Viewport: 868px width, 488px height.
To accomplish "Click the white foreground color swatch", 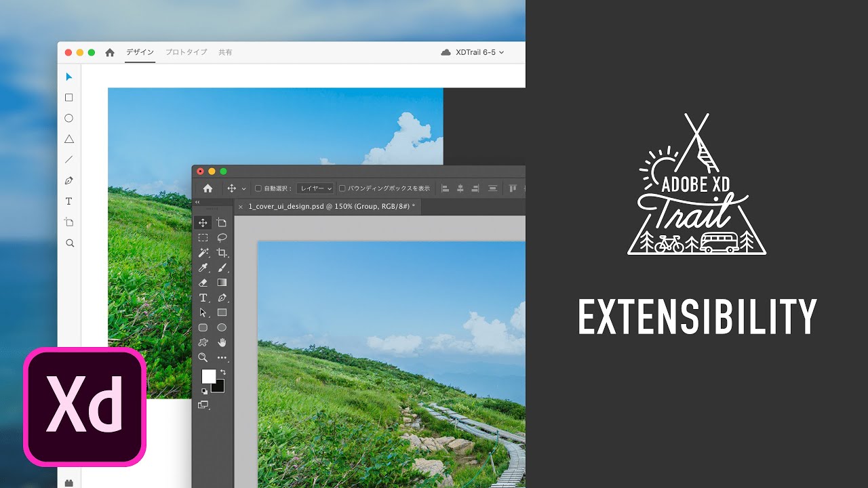I will [x=208, y=376].
